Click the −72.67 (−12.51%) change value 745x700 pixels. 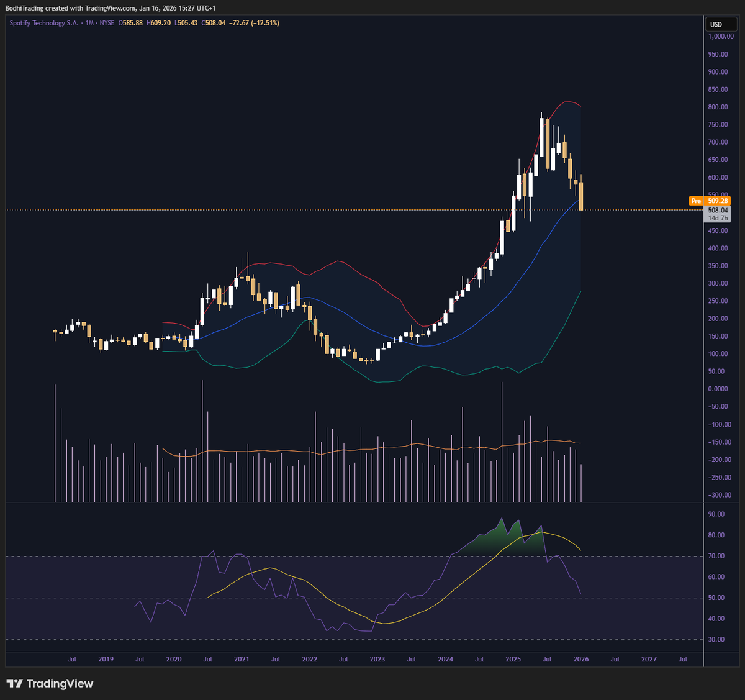pyautogui.click(x=254, y=23)
